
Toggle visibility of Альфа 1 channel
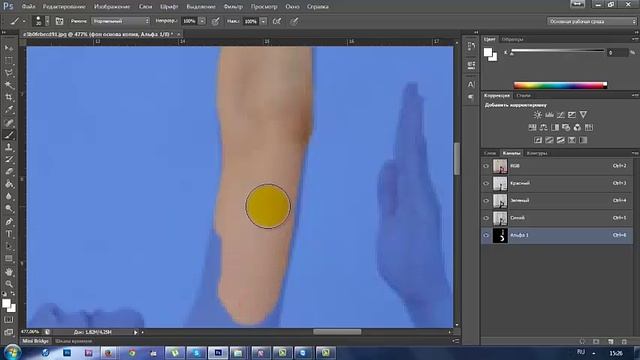[x=486, y=235]
